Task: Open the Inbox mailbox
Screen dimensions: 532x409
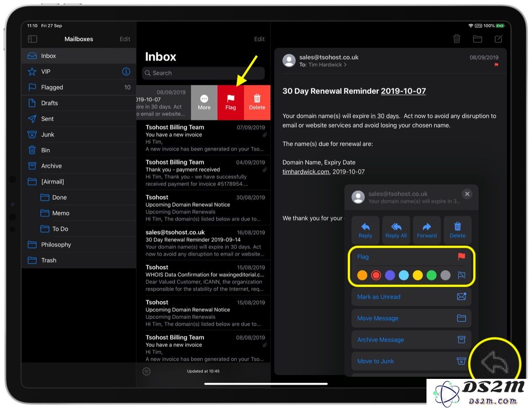Action: pos(79,56)
